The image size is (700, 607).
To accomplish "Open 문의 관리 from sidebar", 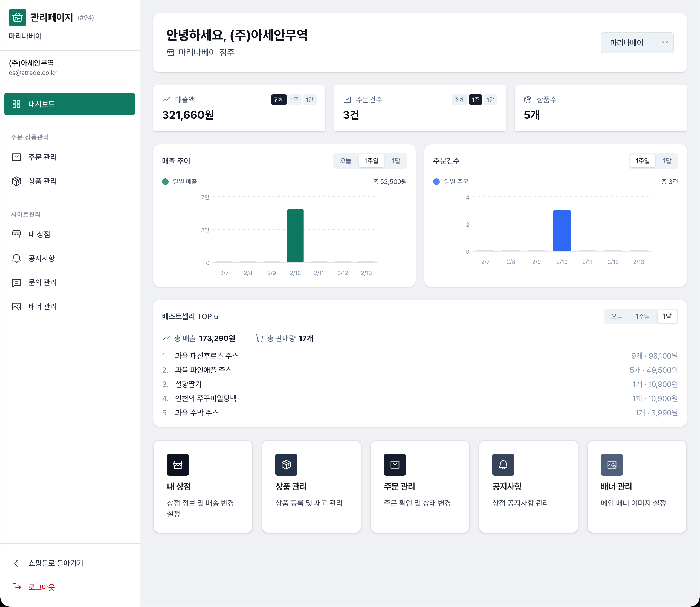I will 70,283.
